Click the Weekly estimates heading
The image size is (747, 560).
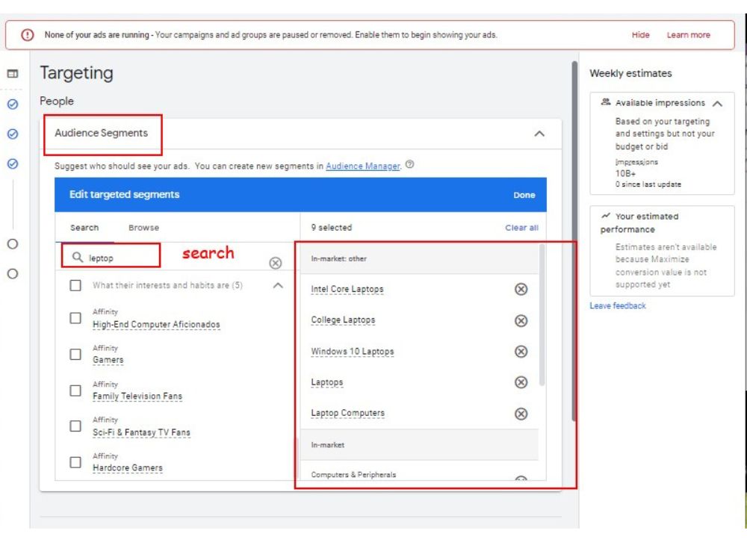(630, 73)
